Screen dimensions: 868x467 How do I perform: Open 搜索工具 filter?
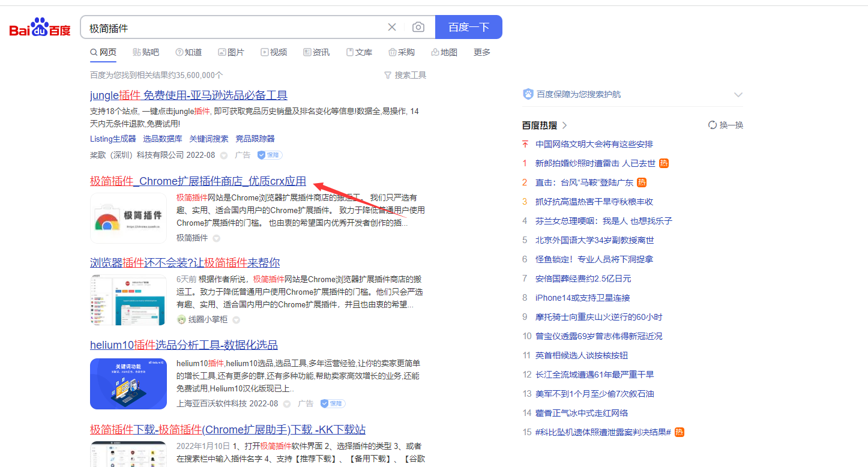(x=405, y=75)
